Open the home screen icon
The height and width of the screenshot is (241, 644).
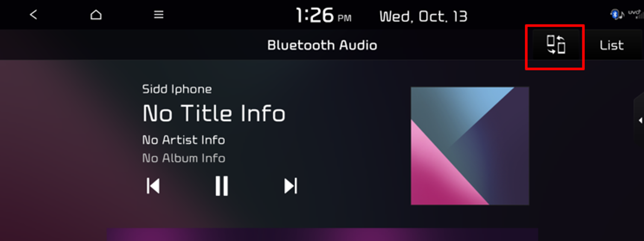pos(96,15)
